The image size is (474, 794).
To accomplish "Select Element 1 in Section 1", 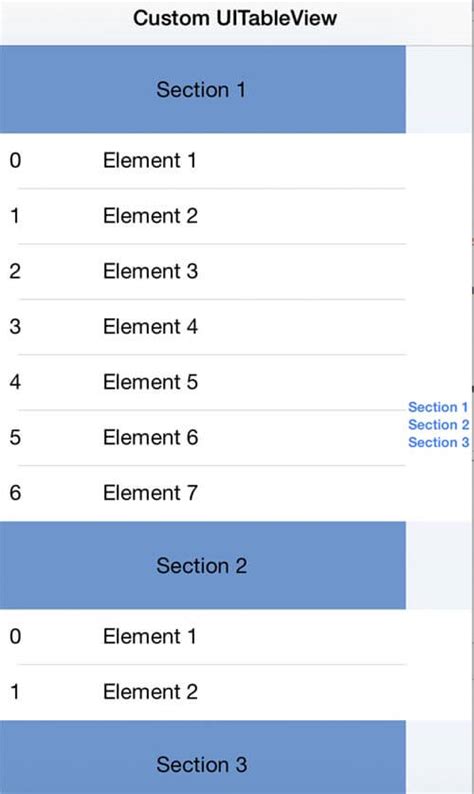I will pyautogui.click(x=203, y=161).
